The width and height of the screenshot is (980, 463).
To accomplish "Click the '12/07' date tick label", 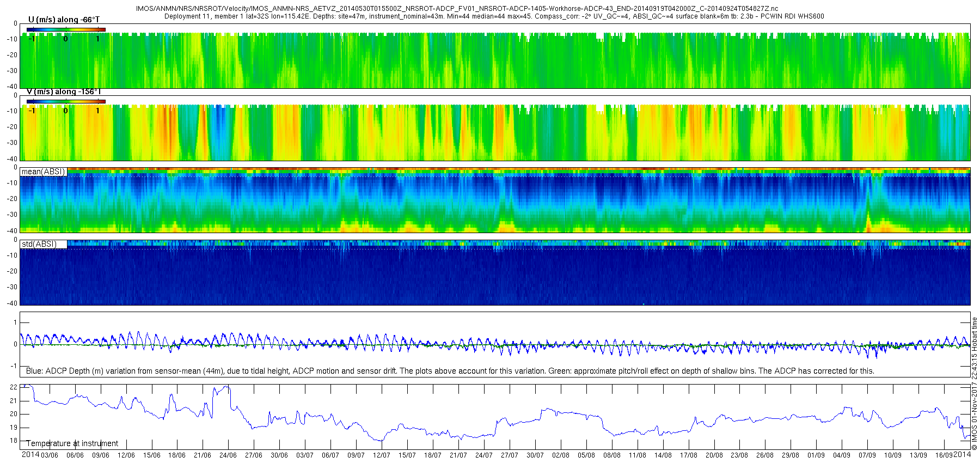I will tap(382, 455).
